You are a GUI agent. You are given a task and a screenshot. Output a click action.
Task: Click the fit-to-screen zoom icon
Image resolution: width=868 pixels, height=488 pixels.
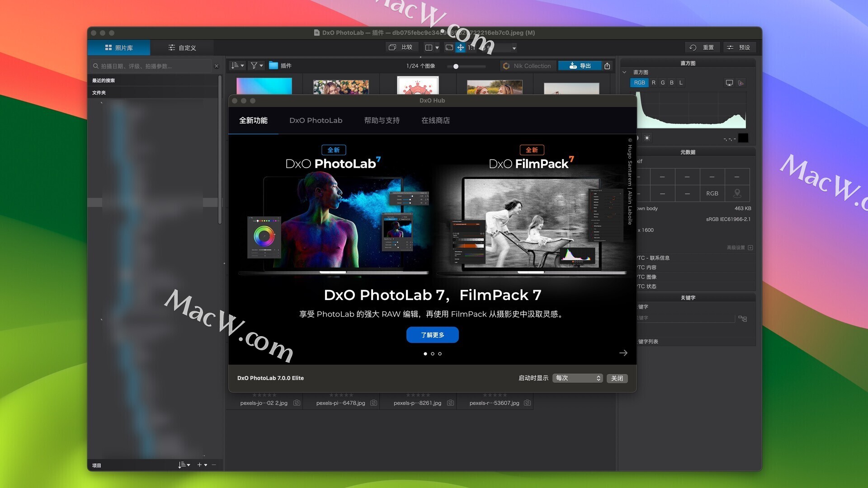click(x=449, y=47)
